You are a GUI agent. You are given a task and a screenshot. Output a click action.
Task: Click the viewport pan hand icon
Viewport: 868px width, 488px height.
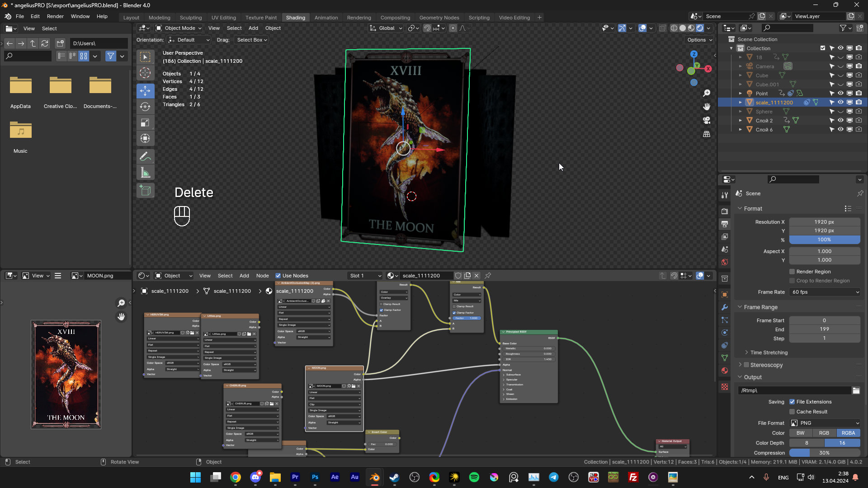707,107
